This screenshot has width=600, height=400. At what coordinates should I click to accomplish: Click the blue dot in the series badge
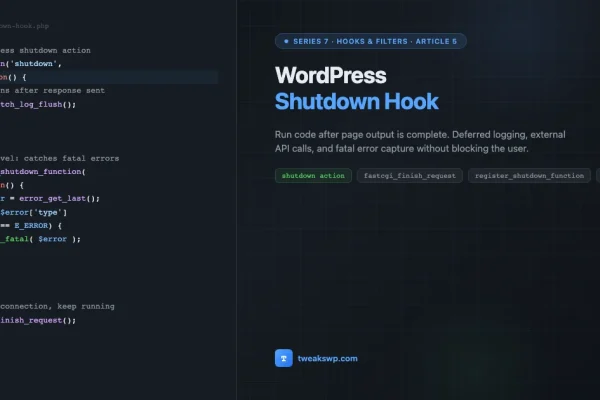click(286, 41)
